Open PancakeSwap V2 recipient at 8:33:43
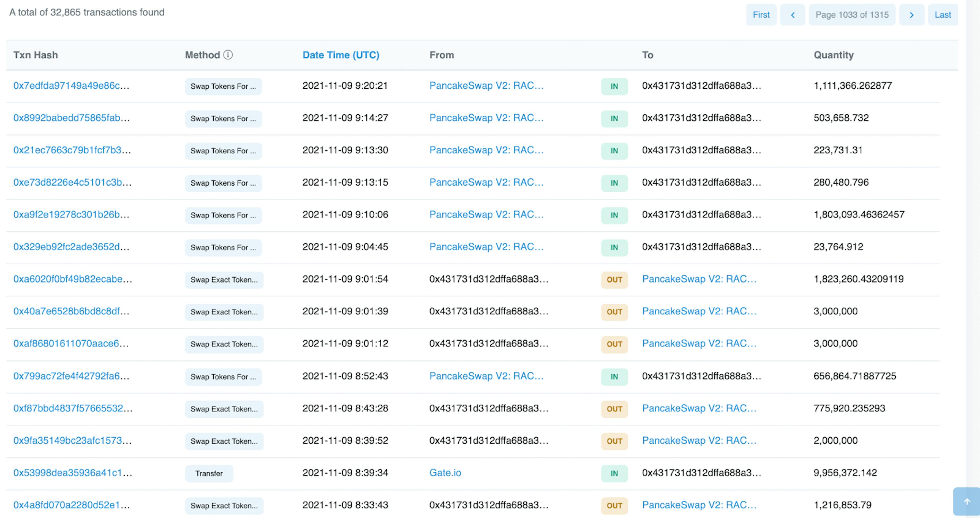This screenshot has height=518, width=980. 699,505
